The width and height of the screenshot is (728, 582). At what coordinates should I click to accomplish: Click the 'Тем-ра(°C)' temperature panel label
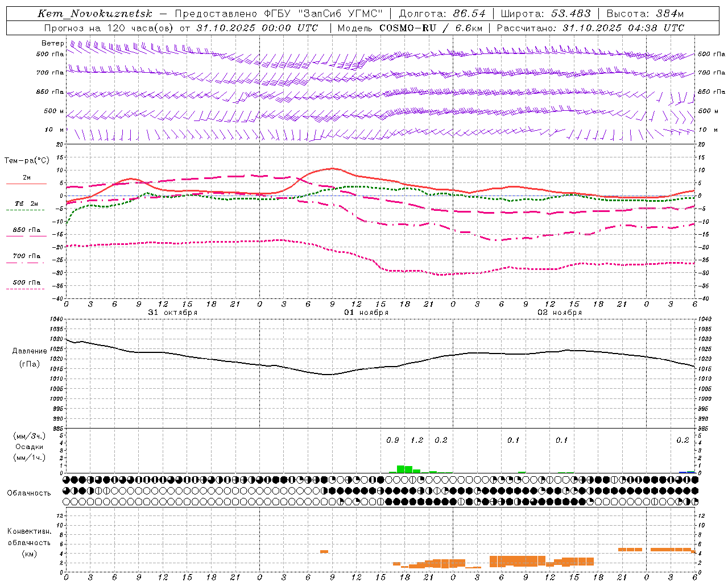[x=27, y=161]
